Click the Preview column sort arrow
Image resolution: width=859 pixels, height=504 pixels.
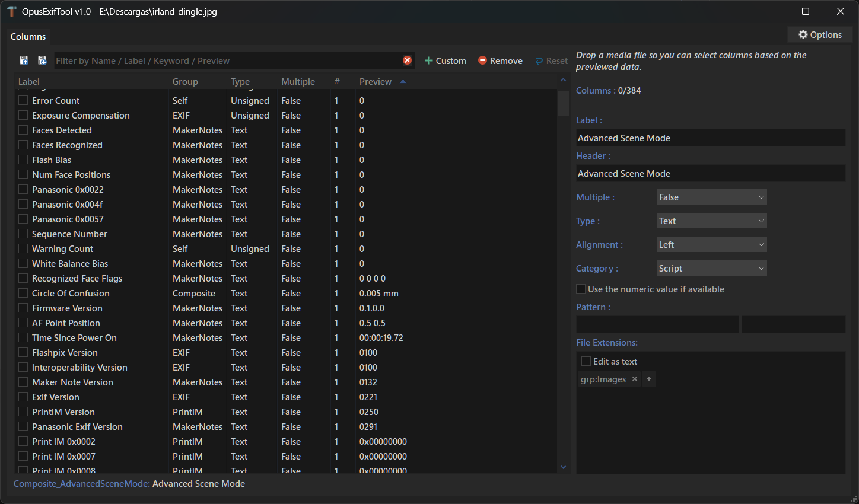tap(403, 82)
